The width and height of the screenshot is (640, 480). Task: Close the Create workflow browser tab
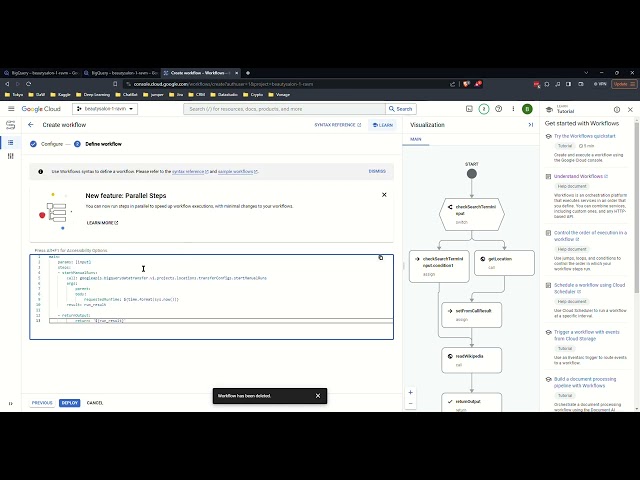[236, 73]
